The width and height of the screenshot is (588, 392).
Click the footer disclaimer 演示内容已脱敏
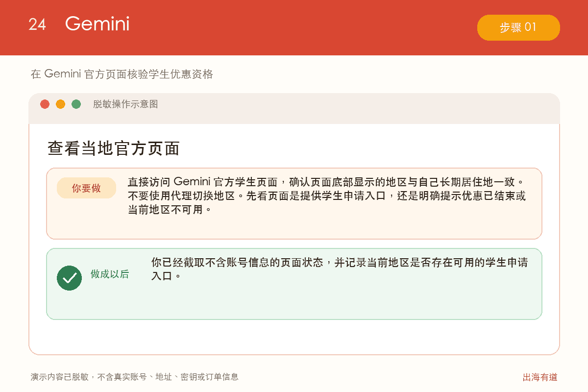click(135, 377)
